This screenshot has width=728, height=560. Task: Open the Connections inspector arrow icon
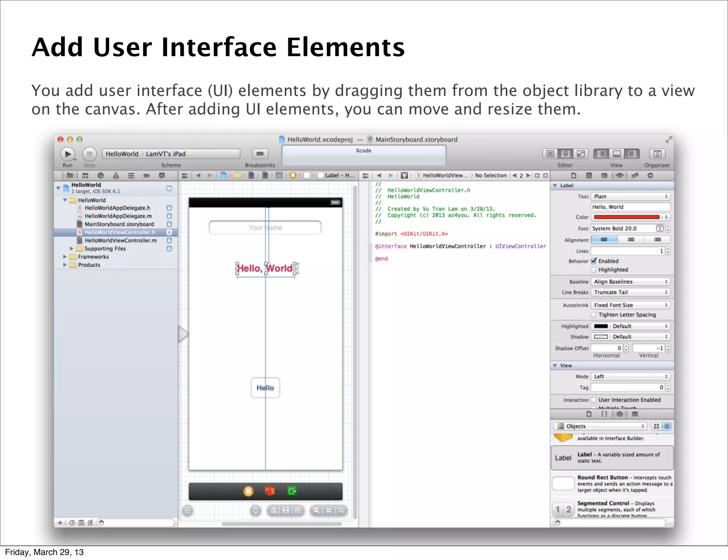pos(650,176)
